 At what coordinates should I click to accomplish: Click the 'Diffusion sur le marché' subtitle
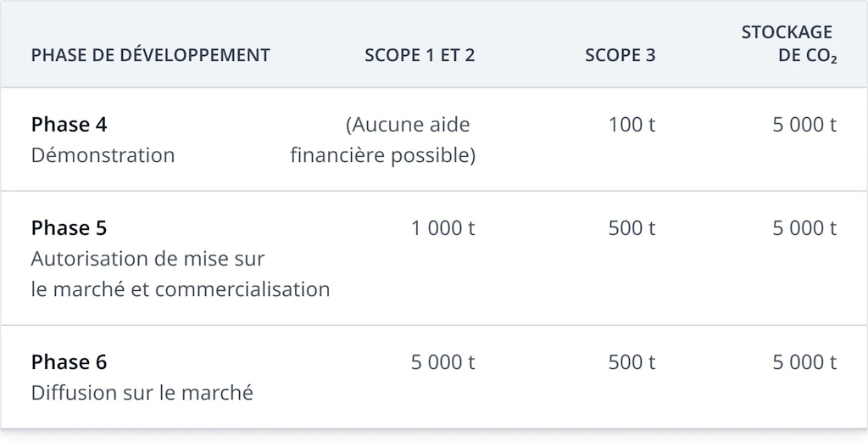(142, 393)
